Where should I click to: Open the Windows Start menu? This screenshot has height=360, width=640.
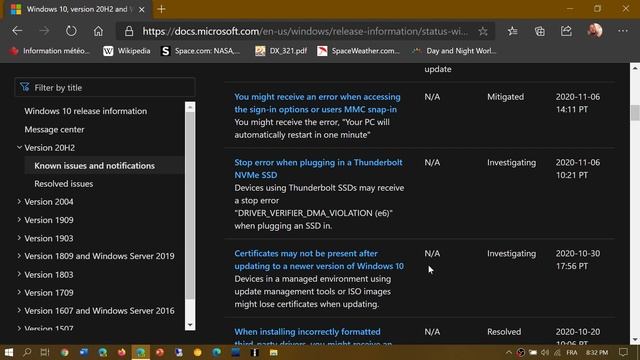click(9, 352)
